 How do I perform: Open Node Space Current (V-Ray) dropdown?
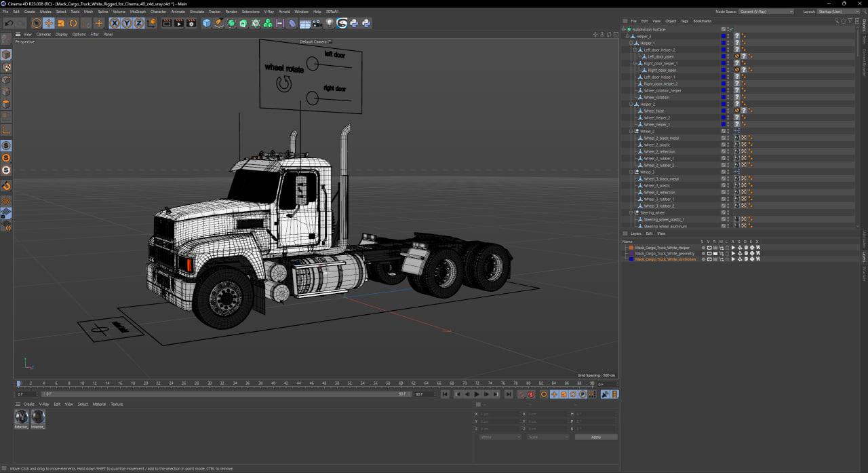point(766,12)
